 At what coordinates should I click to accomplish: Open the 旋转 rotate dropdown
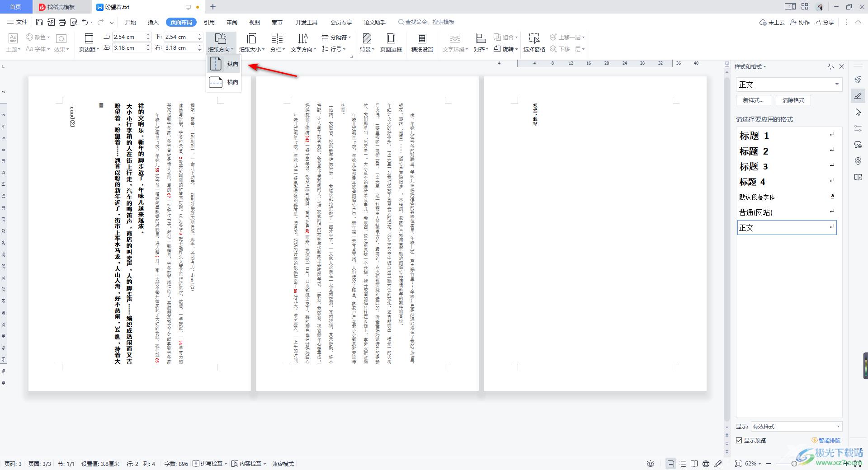(505, 49)
